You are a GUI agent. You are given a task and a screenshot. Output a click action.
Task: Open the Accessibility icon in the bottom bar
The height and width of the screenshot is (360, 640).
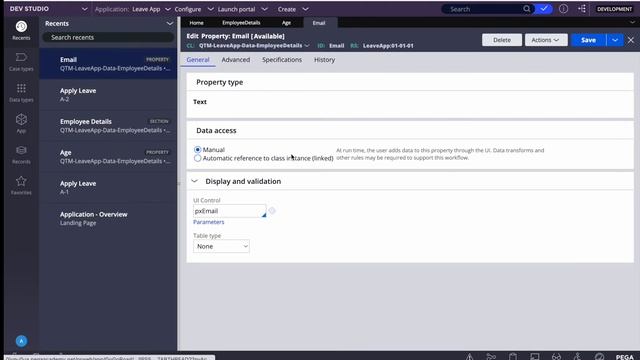577,356
